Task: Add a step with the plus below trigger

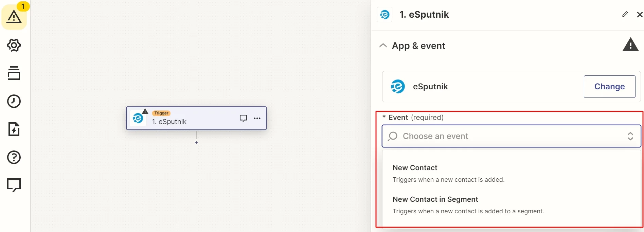Action: [196, 143]
